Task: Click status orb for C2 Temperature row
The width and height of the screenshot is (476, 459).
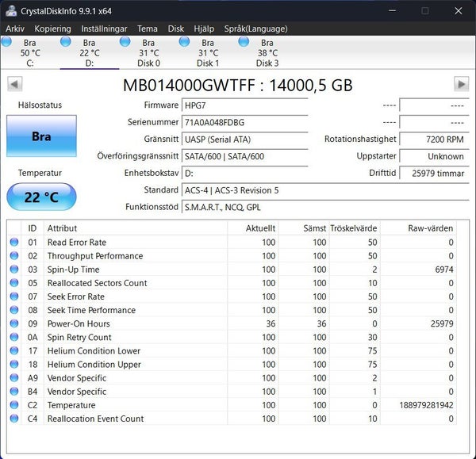Action: 14,404
